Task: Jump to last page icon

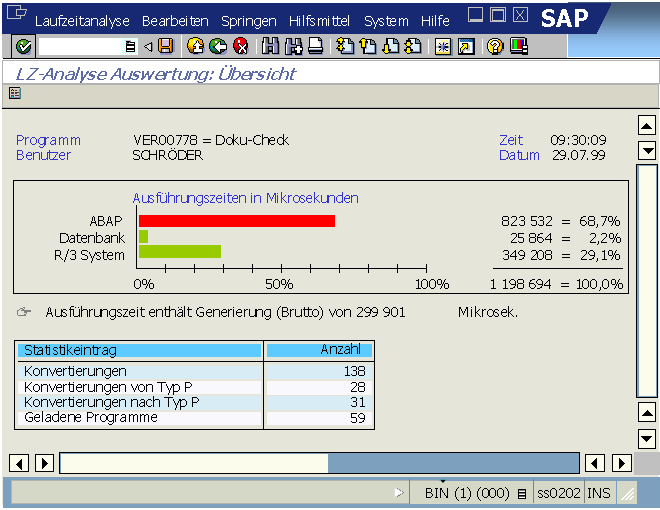Action: tap(413, 46)
